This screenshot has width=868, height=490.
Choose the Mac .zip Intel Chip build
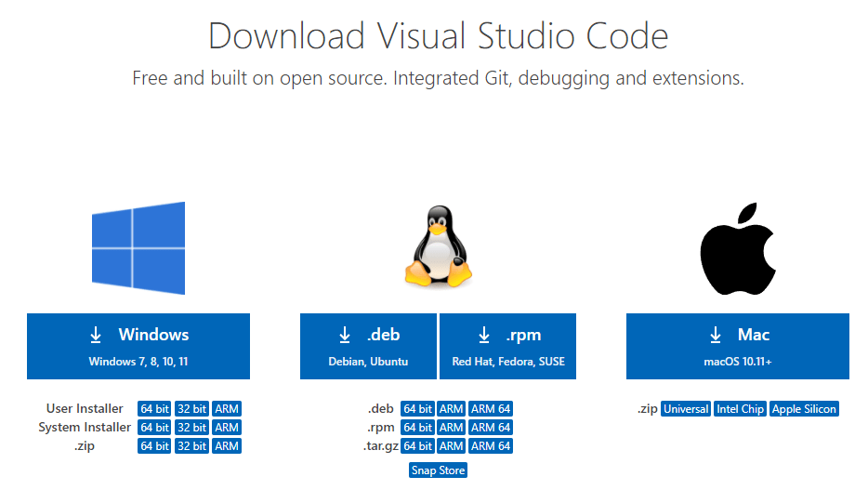[x=740, y=408]
